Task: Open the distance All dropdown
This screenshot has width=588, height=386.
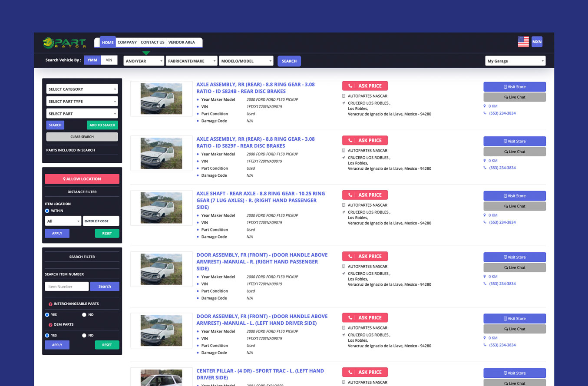Action: click(x=63, y=221)
